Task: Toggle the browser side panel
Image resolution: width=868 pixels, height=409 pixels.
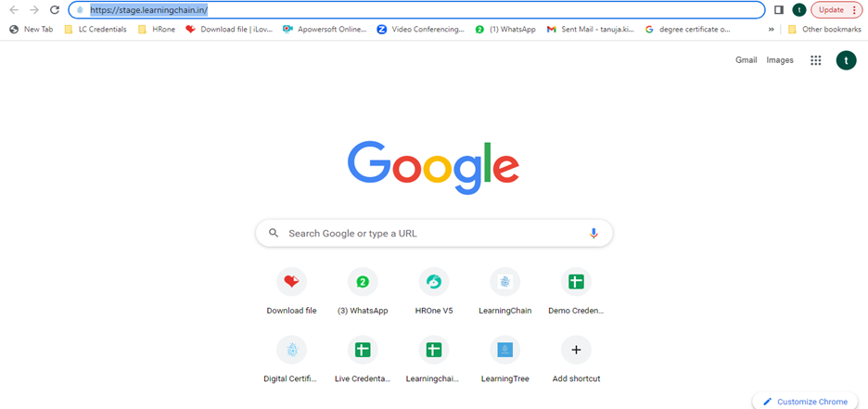Action: (779, 10)
